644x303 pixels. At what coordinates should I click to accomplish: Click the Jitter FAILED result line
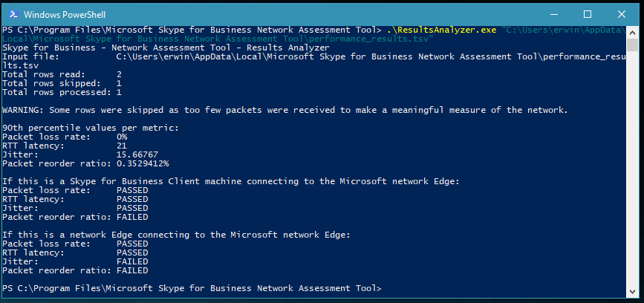point(75,262)
